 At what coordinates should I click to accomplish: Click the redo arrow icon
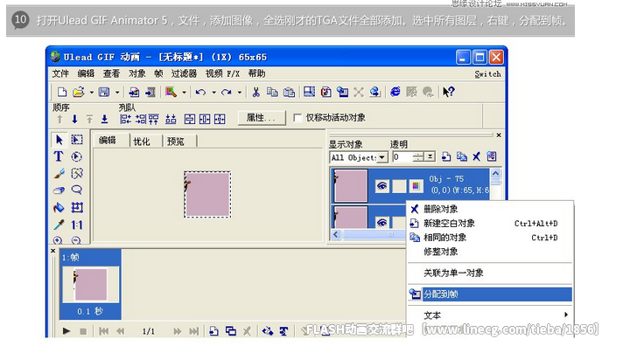227,92
